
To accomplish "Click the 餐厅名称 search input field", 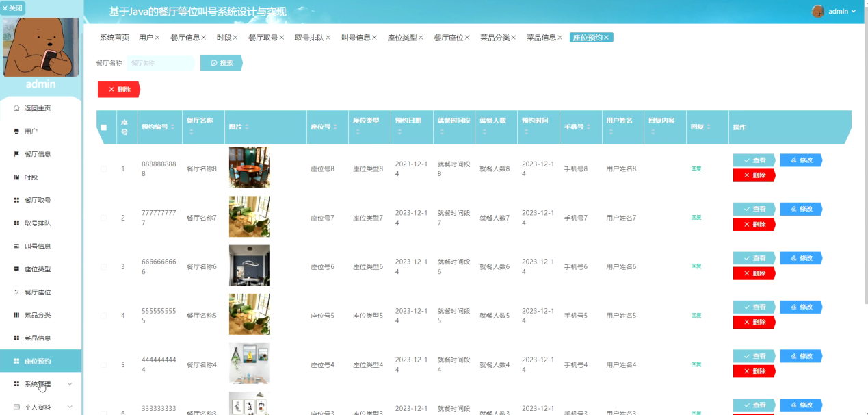I will point(161,63).
